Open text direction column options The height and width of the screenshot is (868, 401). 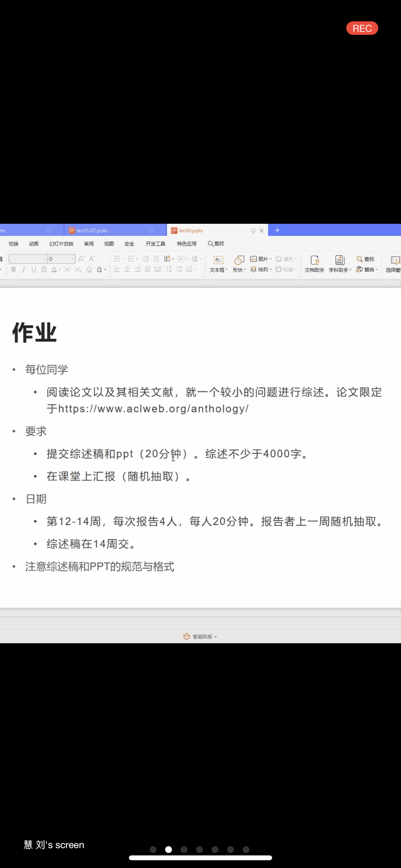169,259
